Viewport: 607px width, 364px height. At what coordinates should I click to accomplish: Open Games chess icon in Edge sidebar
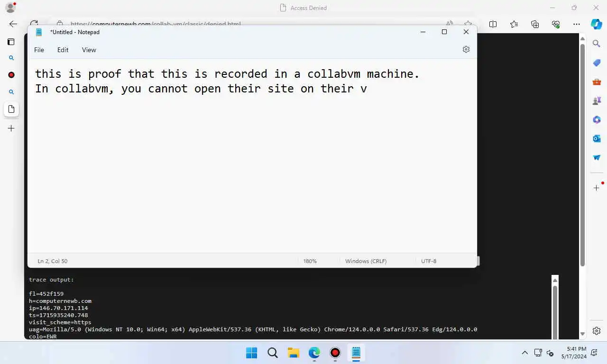coord(597,100)
